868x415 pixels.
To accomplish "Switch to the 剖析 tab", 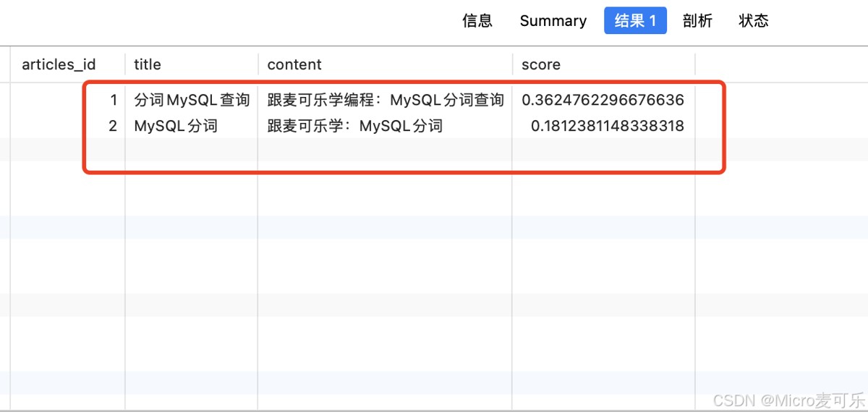I will [x=697, y=21].
